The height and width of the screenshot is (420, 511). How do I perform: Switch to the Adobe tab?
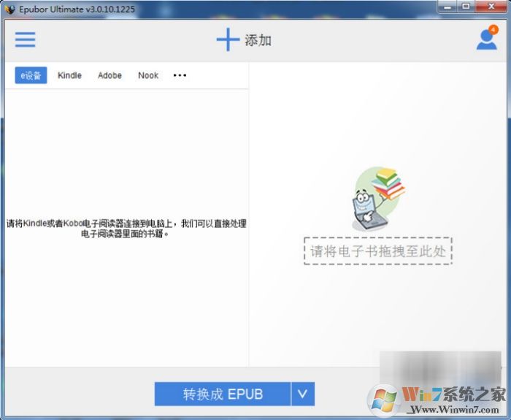109,75
